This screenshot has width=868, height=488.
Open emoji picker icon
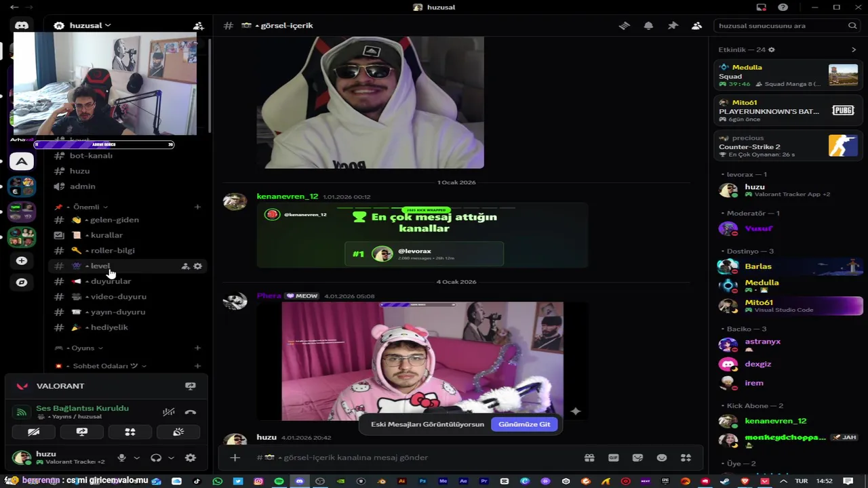[x=662, y=457]
